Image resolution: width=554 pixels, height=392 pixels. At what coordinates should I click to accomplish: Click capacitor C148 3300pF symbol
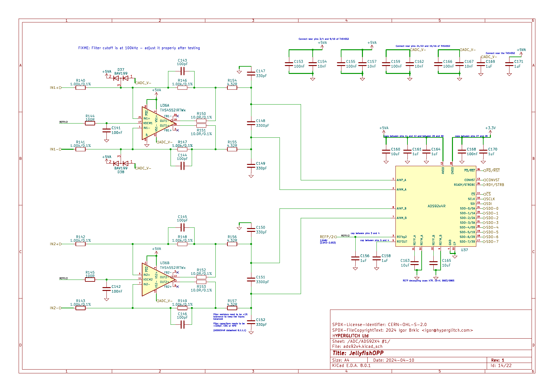[x=251, y=123]
